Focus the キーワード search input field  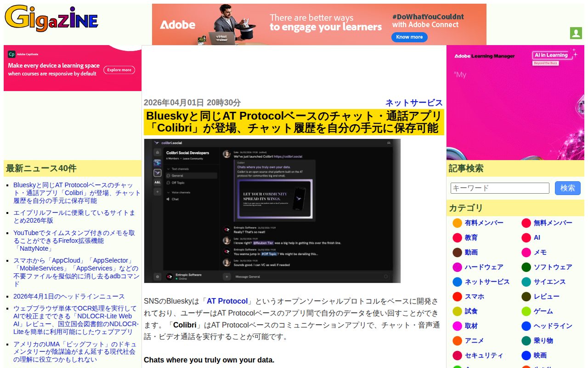click(x=500, y=188)
